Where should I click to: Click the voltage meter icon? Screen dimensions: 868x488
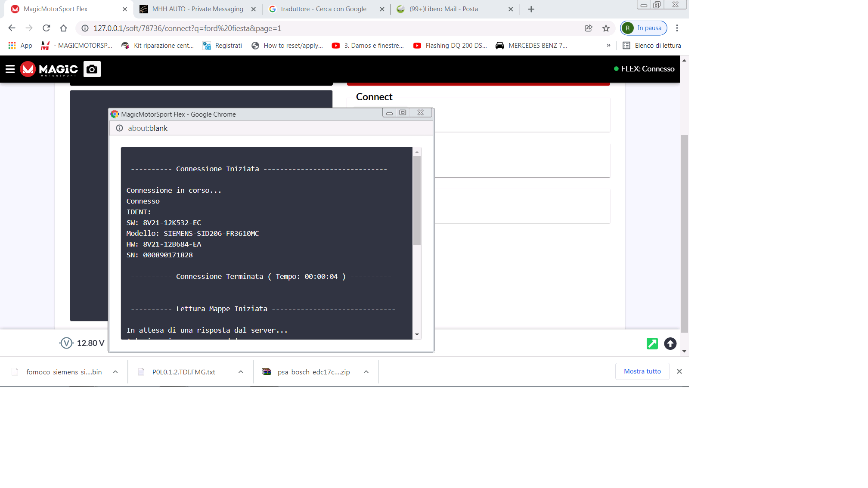(66, 343)
